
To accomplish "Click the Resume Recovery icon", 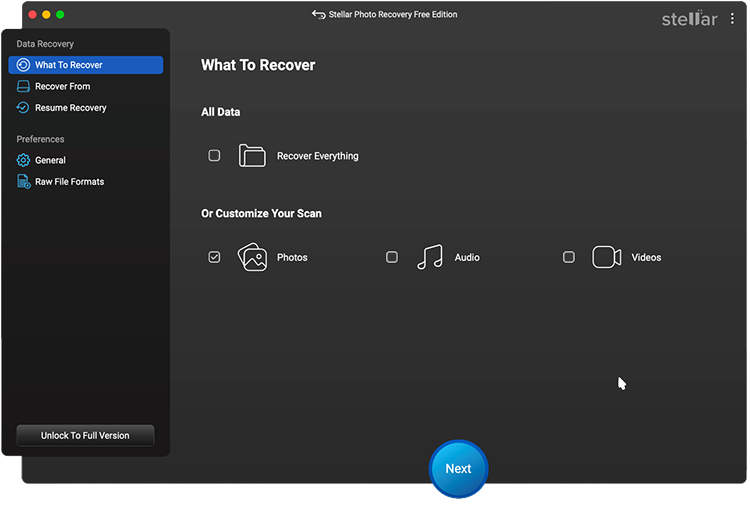I will [23, 108].
